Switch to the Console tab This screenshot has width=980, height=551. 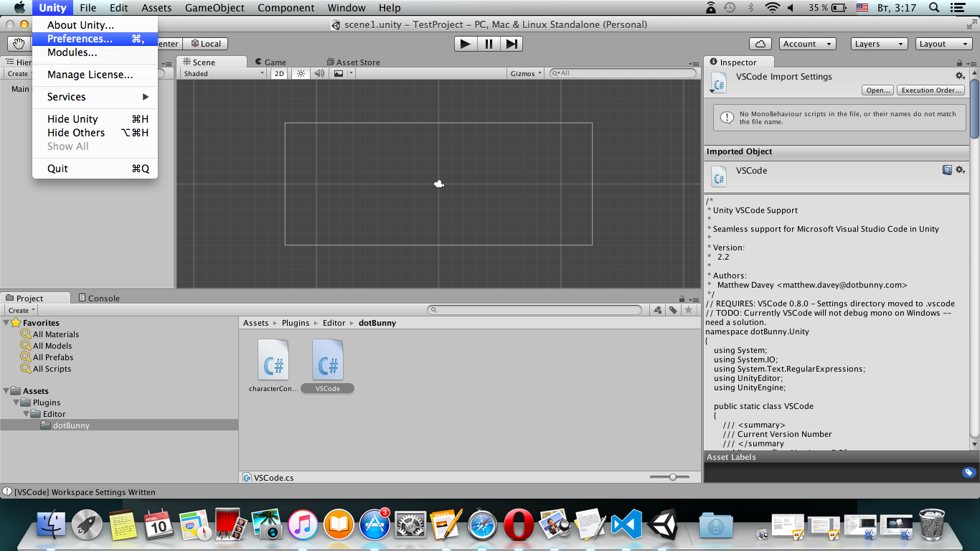click(99, 298)
